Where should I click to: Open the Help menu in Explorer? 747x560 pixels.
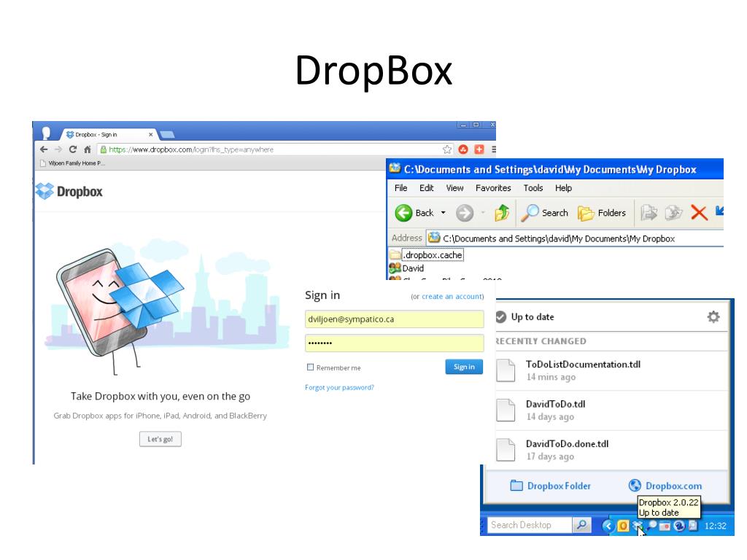click(x=563, y=188)
